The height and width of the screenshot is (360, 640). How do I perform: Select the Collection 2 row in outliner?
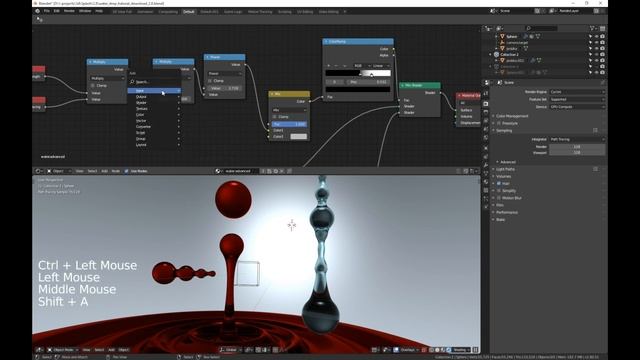pyautogui.click(x=509, y=54)
